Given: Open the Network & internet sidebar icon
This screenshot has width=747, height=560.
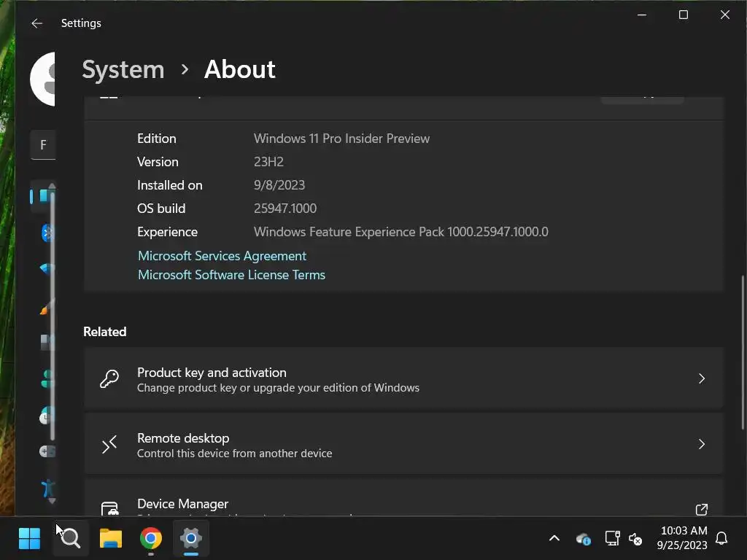Looking at the screenshot, I should pyautogui.click(x=47, y=269).
